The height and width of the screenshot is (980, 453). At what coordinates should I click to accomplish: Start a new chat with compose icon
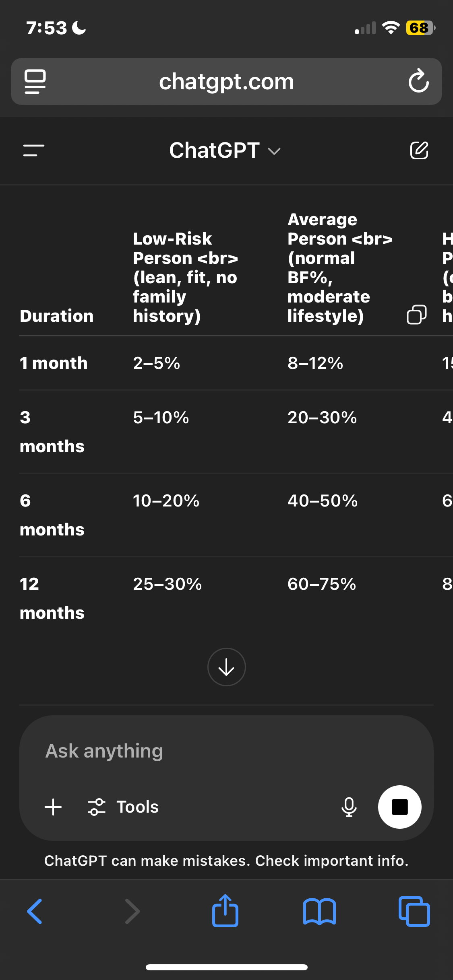[x=419, y=150]
